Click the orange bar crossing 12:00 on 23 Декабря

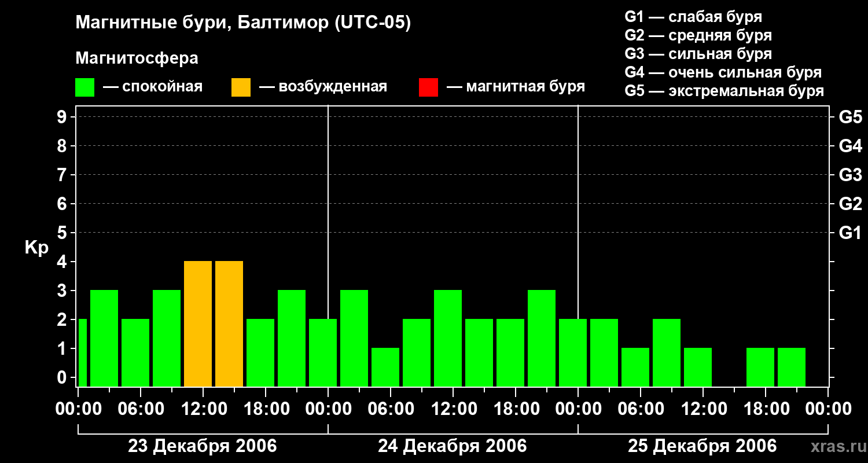pos(198,324)
